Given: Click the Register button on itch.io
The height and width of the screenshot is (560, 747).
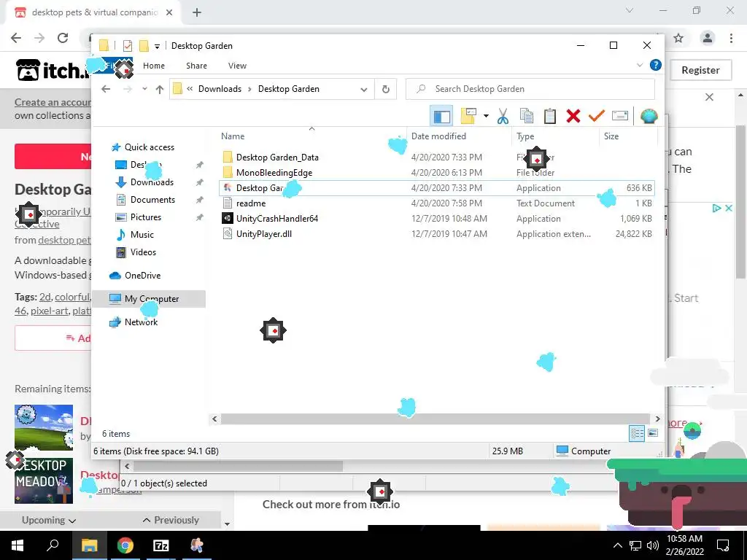Looking at the screenshot, I should 700,70.
